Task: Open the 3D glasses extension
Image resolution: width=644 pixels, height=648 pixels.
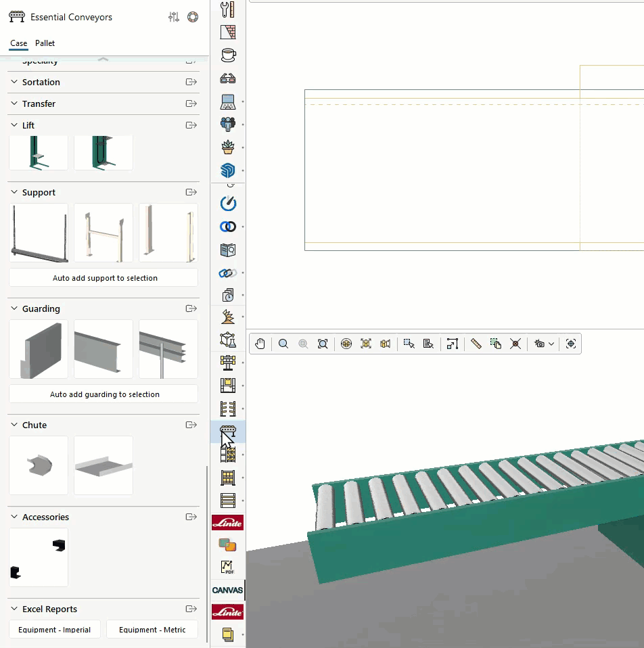Action: click(x=228, y=78)
